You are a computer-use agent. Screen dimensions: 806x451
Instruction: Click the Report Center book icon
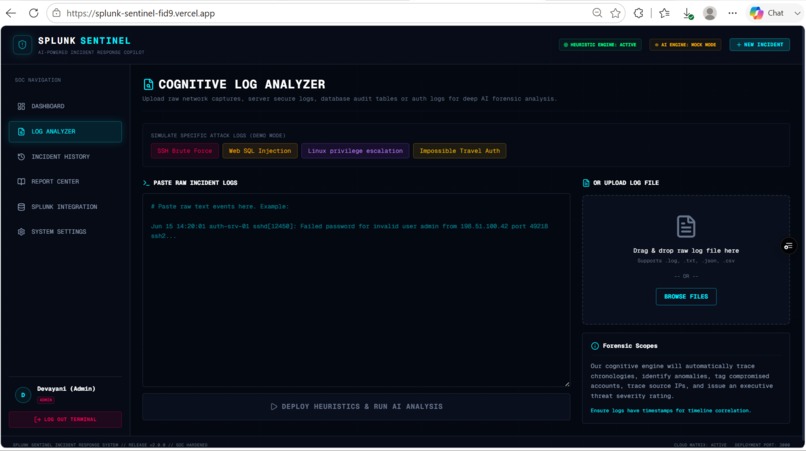coord(21,182)
